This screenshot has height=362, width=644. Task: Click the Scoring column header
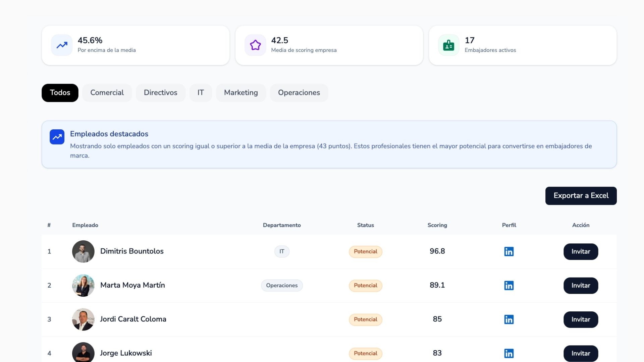click(437, 225)
